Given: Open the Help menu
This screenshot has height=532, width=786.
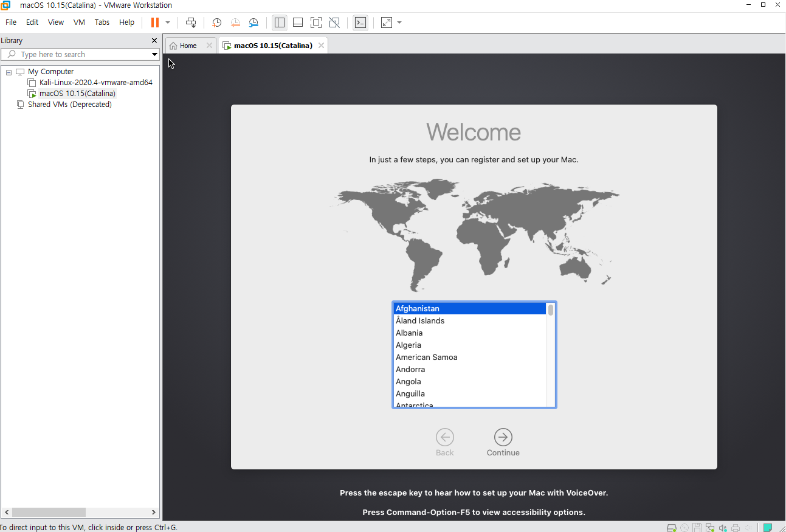Looking at the screenshot, I should click(x=126, y=22).
